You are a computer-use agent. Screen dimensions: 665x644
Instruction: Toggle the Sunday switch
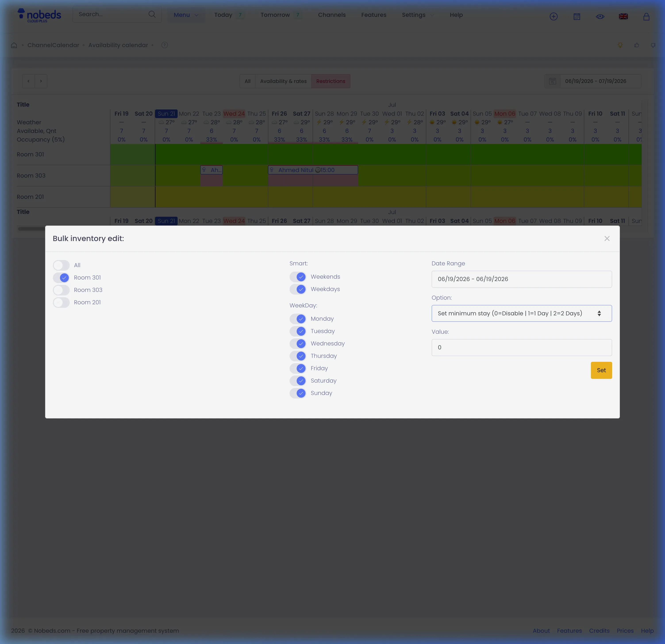tap(298, 393)
